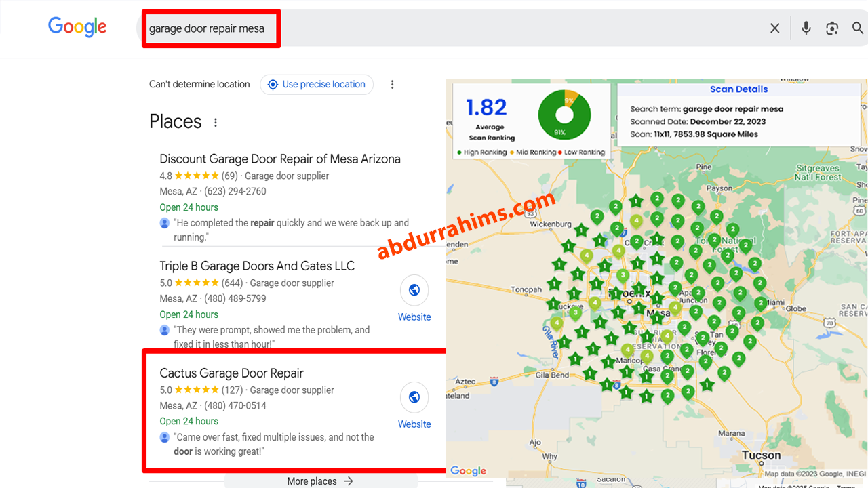Click the More places button
Image resolution: width=868 pixels, height=488 pixels.
(x=320, y=481)
